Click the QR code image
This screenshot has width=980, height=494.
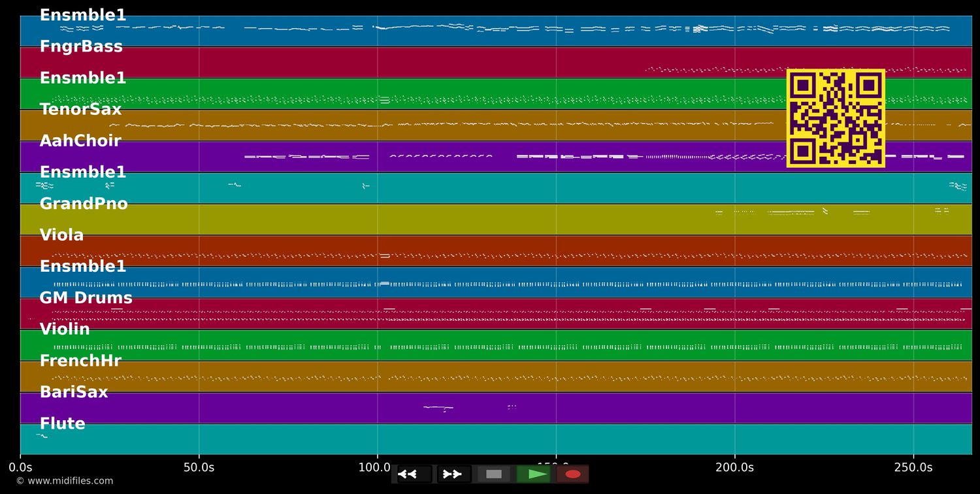[836, 118]
